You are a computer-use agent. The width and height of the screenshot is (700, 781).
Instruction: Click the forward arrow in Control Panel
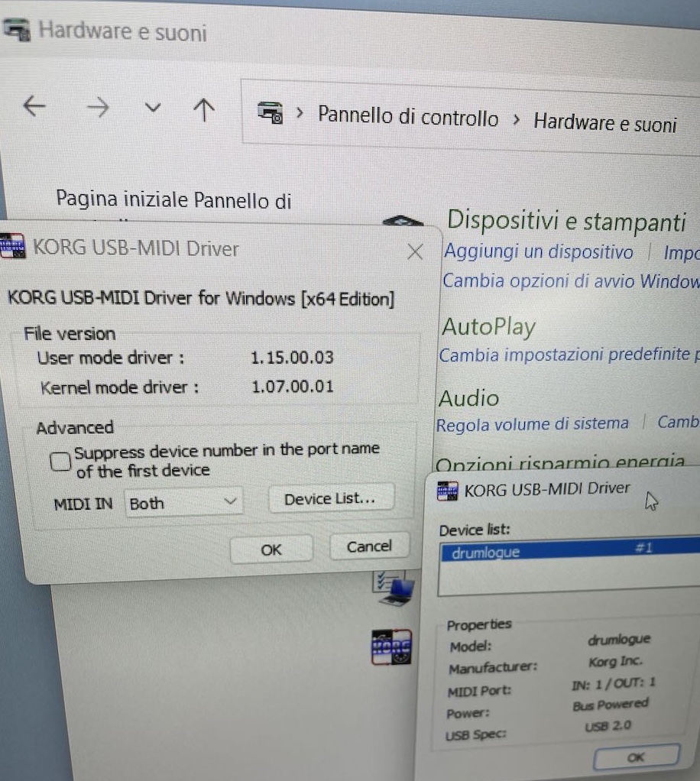[97, 107]
